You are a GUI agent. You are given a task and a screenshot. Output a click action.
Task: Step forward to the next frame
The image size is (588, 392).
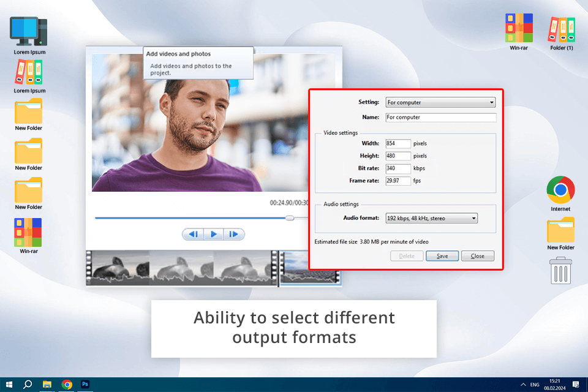234,234
